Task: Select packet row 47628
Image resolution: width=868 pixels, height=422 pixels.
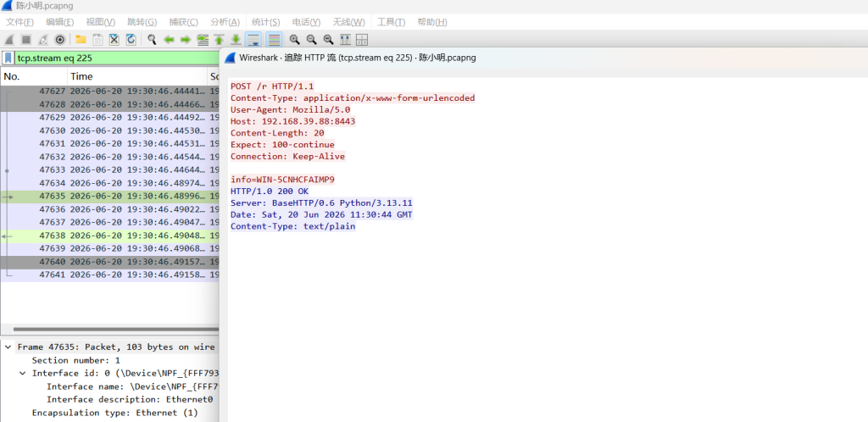Action: 109,104
